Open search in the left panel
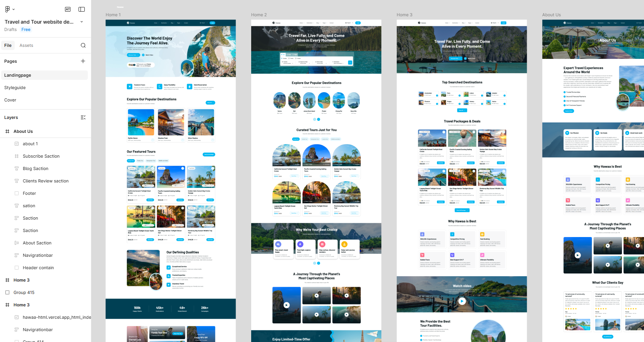This screenshot has width=644, height=342. [x=83, y=45]
